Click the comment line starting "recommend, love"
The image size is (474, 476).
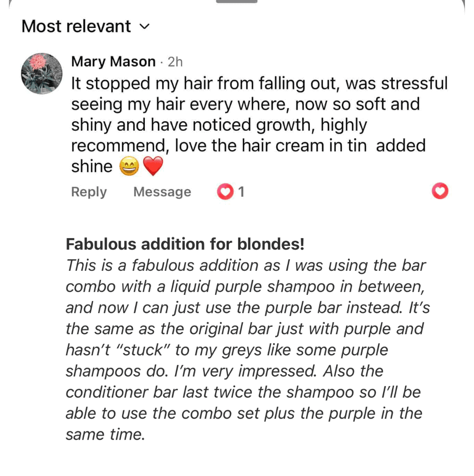point(248,146)
